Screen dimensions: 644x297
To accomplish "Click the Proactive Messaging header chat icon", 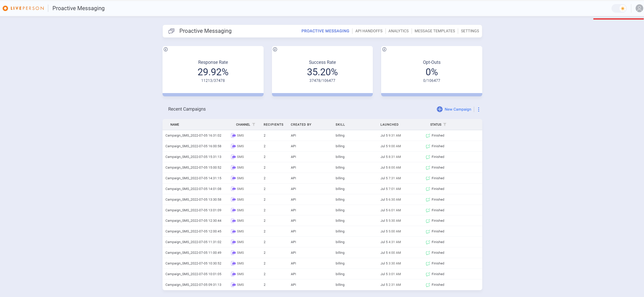I will 171,31.
